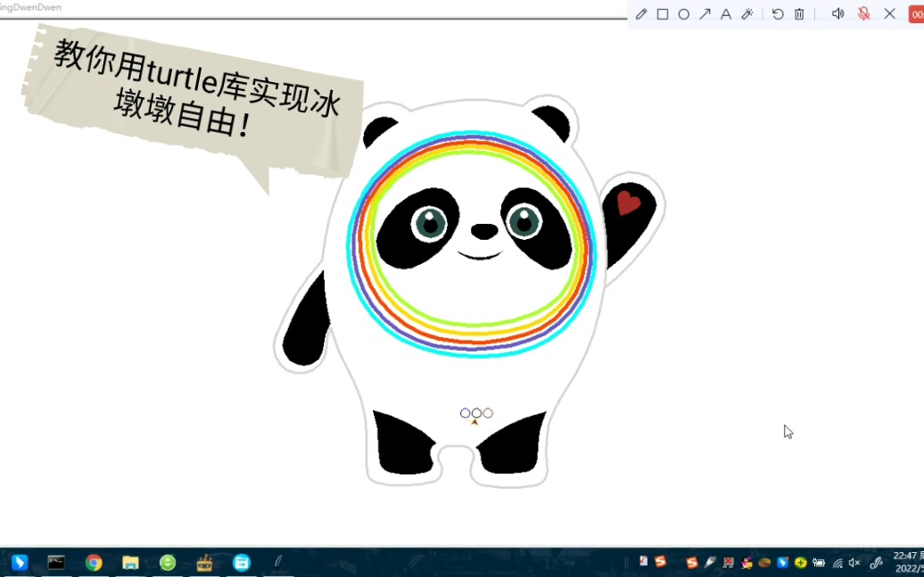Toggle system volume in the tray
Image resolution: width=924 pixels, height=577 pixels.
point(854,563)
